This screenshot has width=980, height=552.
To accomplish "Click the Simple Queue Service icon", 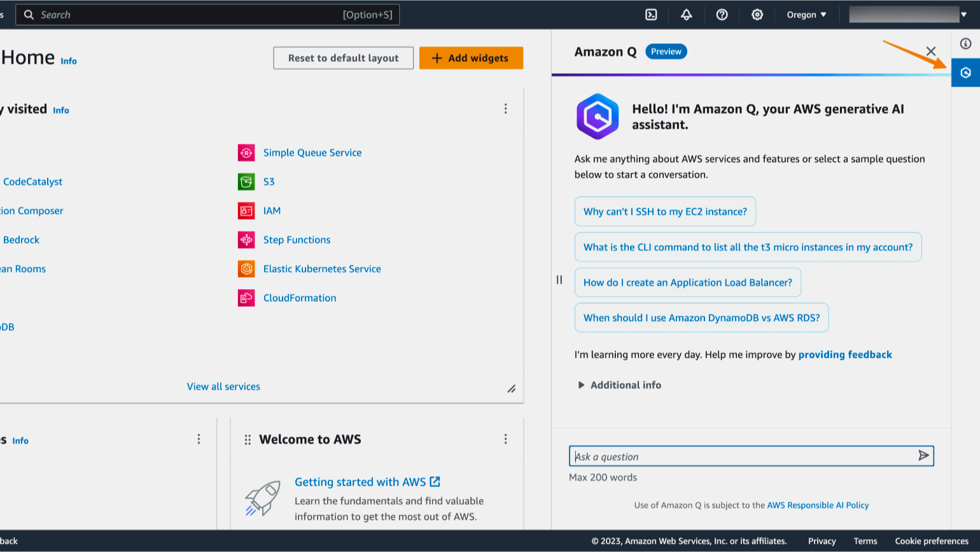I will coord(246,153).
